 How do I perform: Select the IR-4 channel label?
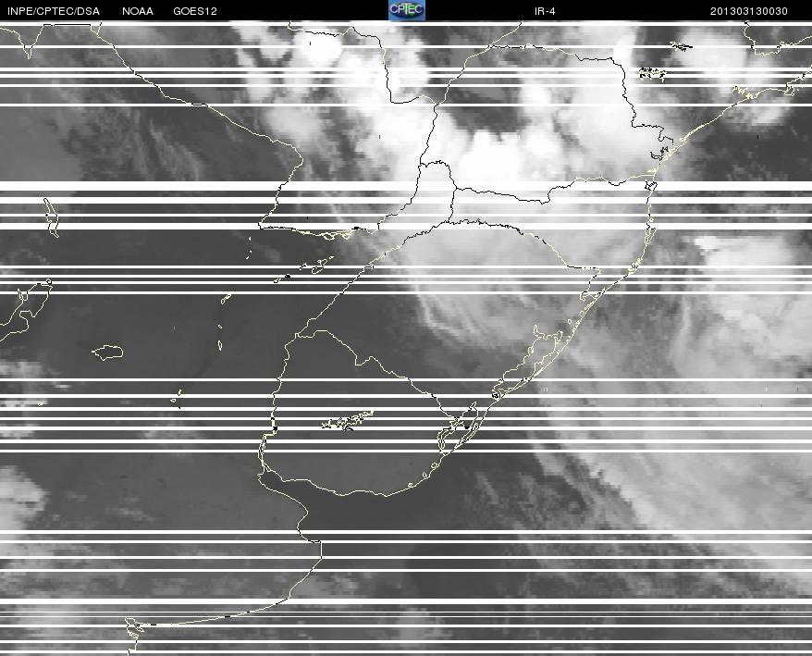point(545,11)
